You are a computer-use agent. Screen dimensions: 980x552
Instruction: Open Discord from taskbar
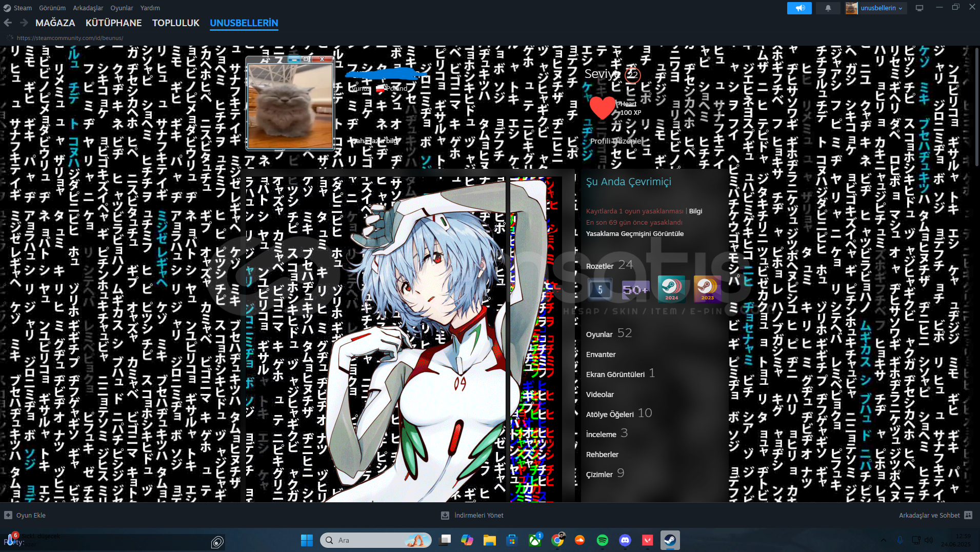(x=625, y=540)
